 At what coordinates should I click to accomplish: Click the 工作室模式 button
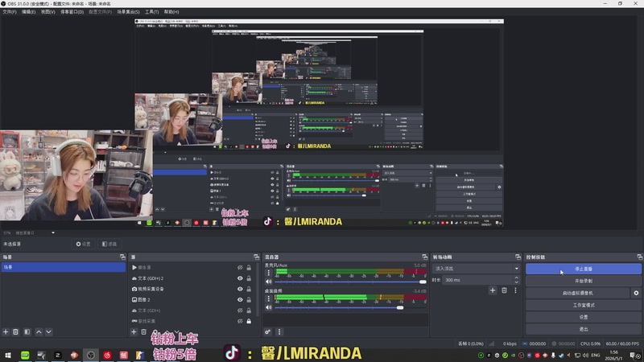point(583,305)
